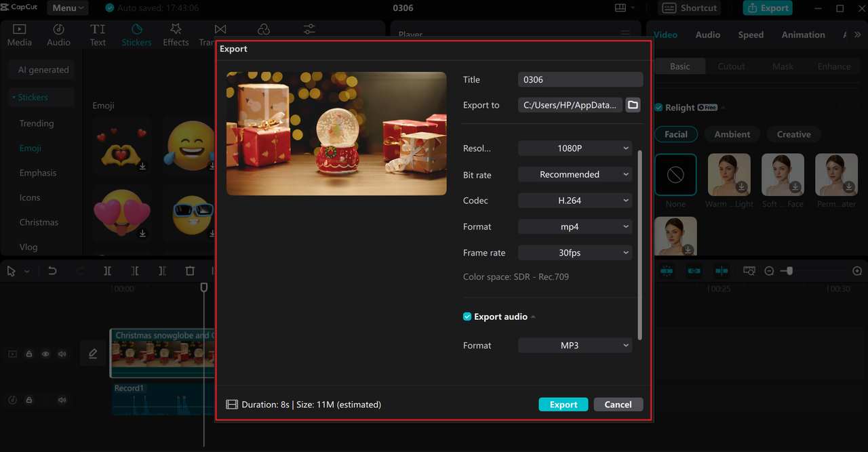868x452 pixels.
Task: Open the Frame rate 30fps dropdown
Action: pos(575,253)
